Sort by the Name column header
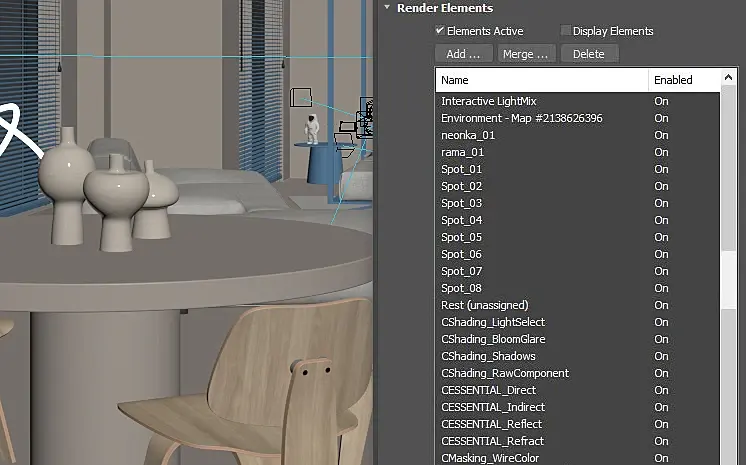This screenshot has height=465, width=746. pos(542,80)
